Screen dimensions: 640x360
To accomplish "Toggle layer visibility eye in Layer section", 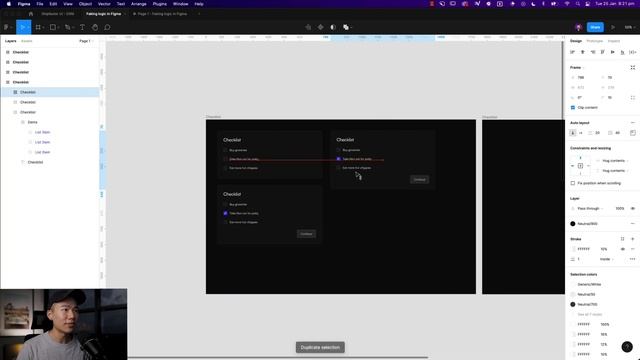I will (633, 209).
